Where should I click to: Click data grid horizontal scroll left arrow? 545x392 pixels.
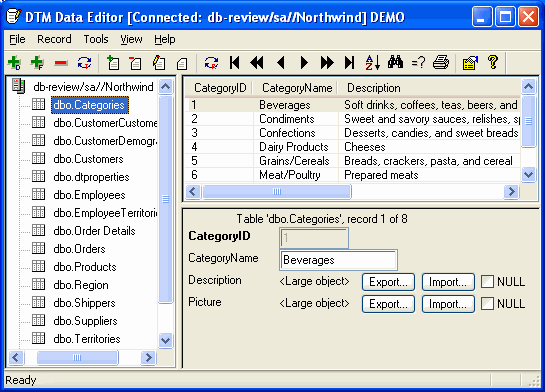(x=193, y=191)
